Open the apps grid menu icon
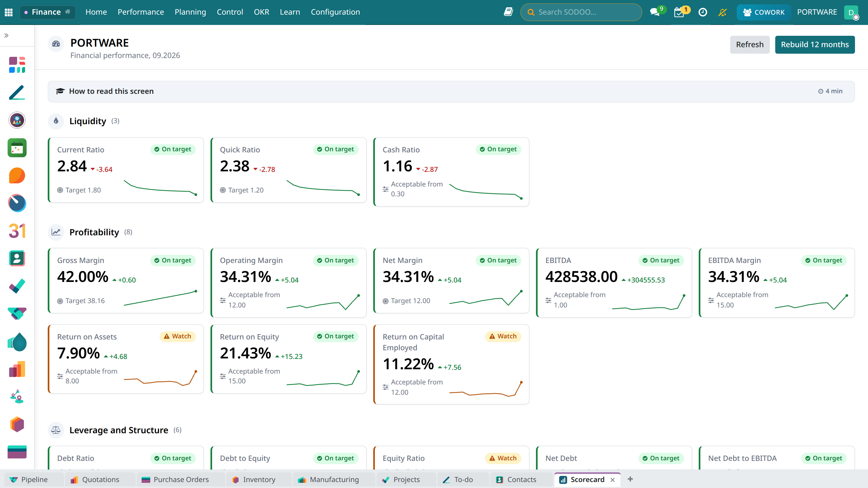The image size is (868, 488). 9,12
